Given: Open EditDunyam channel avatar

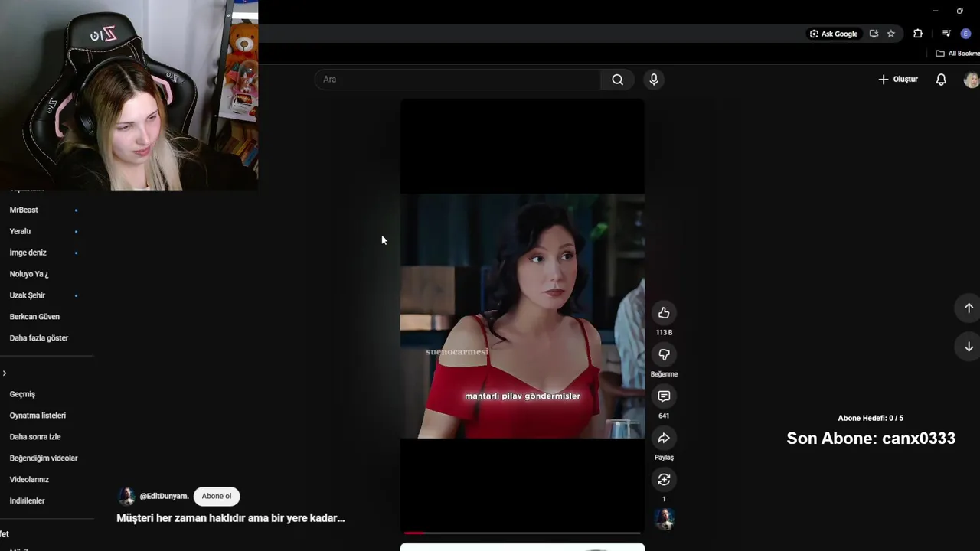Looking at the screenshot, I should 126,496.
